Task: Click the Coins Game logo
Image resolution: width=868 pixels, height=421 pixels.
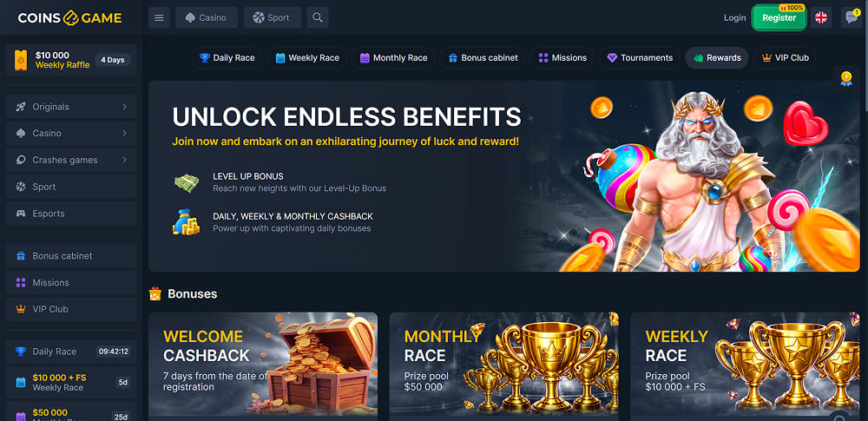Action: pyautogui.click(x=69, y=17)
